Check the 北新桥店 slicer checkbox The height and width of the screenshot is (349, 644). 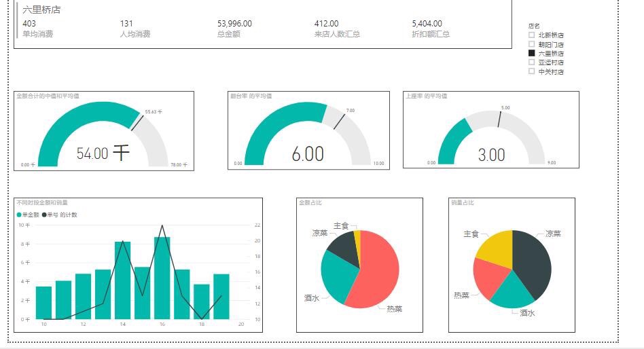tap(531, 35)
